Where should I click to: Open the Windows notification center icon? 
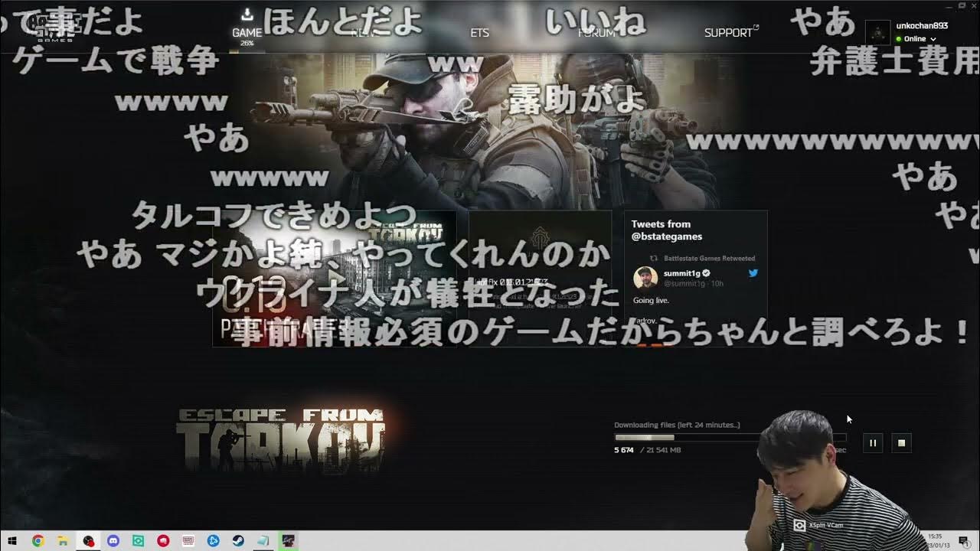(x=964, y=541)
